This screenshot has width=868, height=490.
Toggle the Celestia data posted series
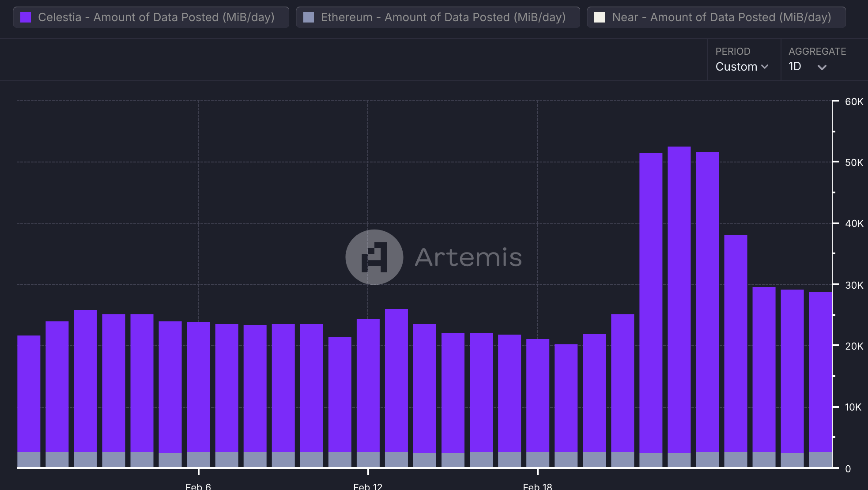click(151, 17)
